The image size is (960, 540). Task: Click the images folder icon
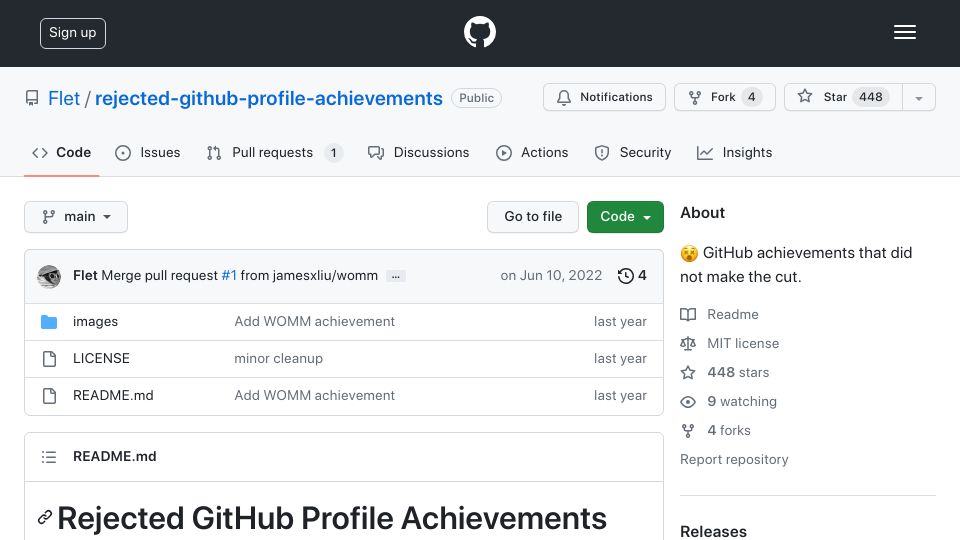click(49, 321)
